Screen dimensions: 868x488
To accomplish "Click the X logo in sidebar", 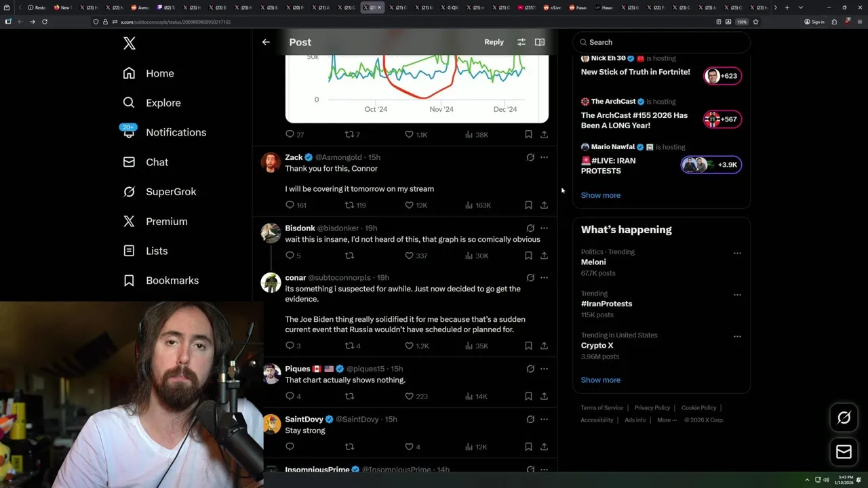I will click(130, 43).
